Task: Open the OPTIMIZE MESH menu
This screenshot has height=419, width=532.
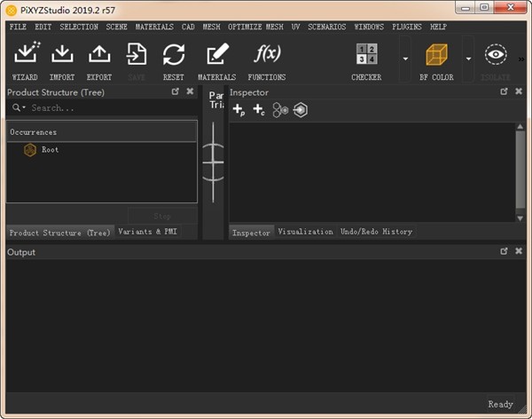Action: [x=256, y=27]
